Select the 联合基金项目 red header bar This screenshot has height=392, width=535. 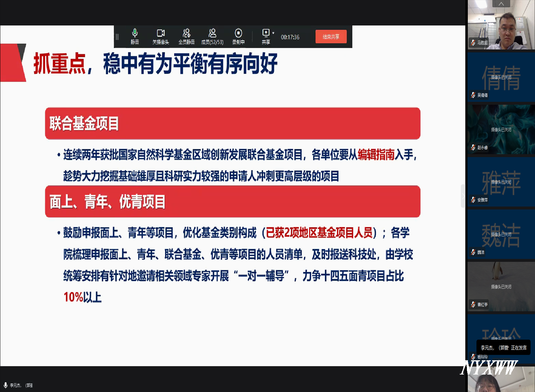point(233,123)
